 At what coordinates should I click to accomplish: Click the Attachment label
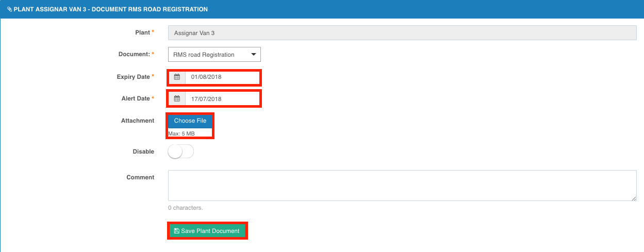tap(138, 121)
